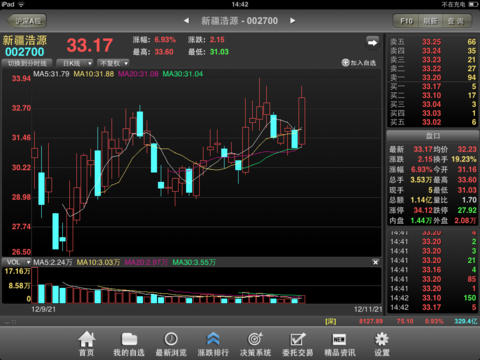Click the MA10:31.88 price label

click(94, 74)
